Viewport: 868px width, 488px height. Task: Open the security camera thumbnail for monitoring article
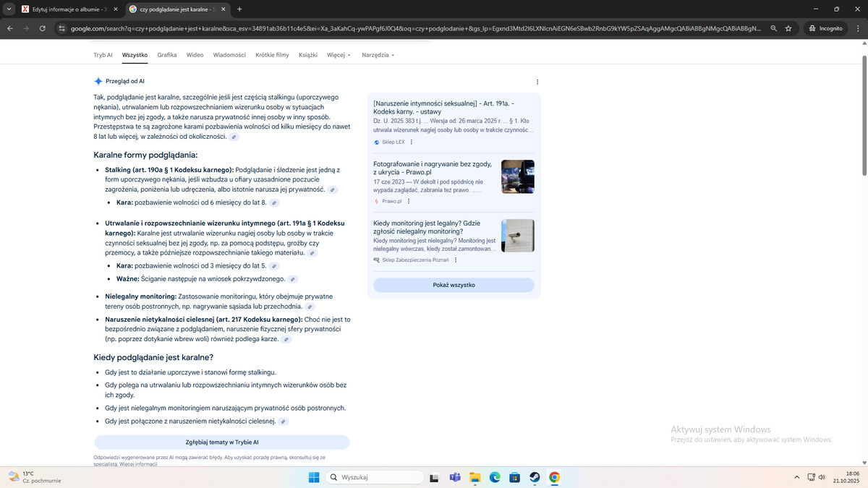517,236
